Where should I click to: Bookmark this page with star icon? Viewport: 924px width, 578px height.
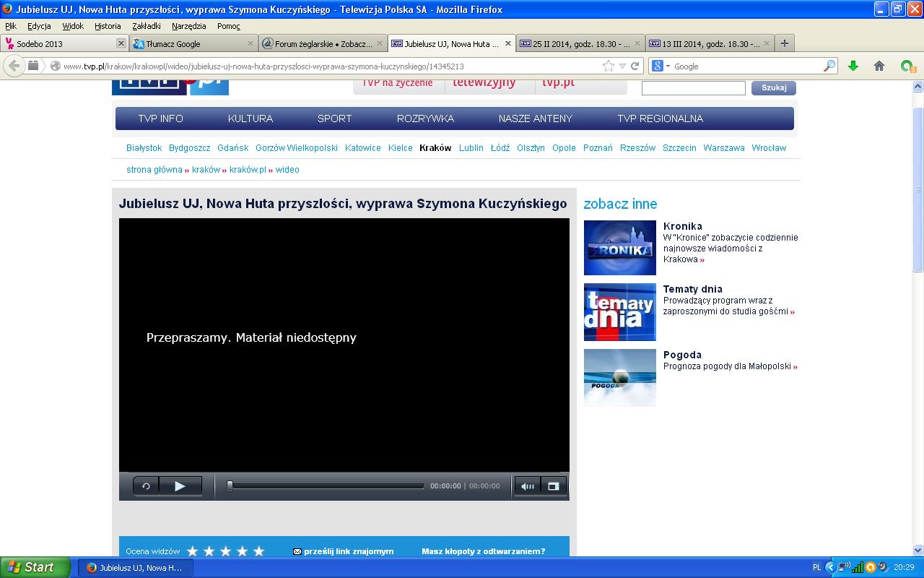(609, 66)
